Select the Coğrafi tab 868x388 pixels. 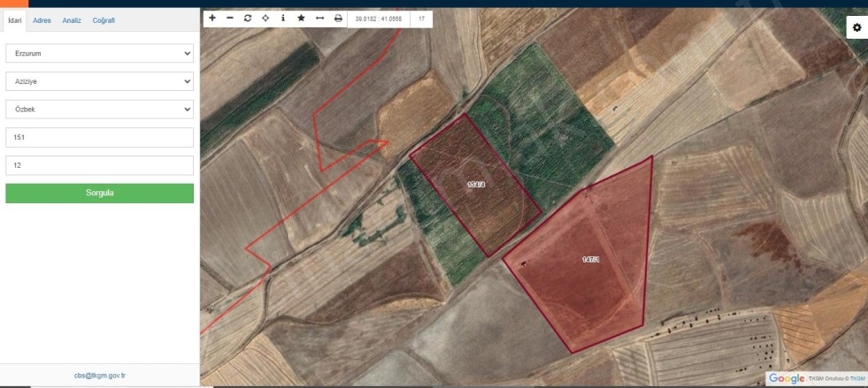click(x=104, y=20)
